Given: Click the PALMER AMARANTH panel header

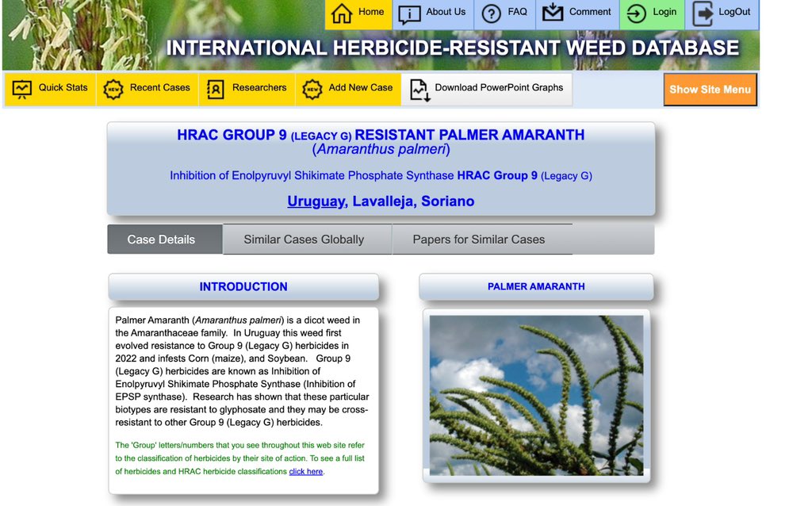Looking at the screenshot, I should 536,286.
